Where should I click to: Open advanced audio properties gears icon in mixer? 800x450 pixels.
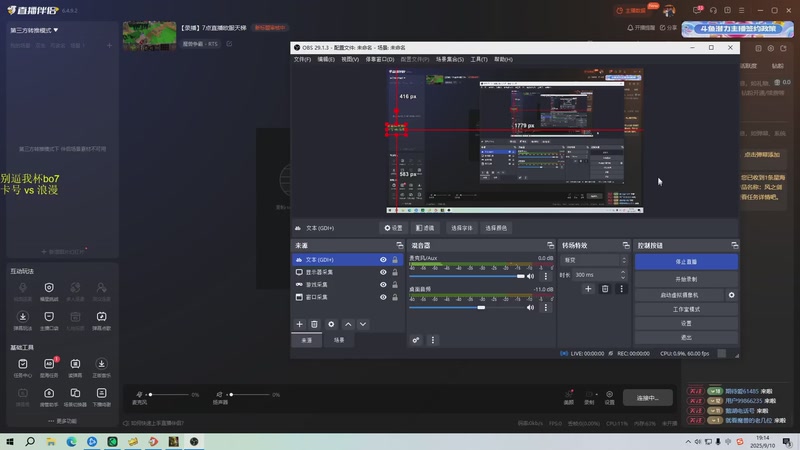point(416,340)
